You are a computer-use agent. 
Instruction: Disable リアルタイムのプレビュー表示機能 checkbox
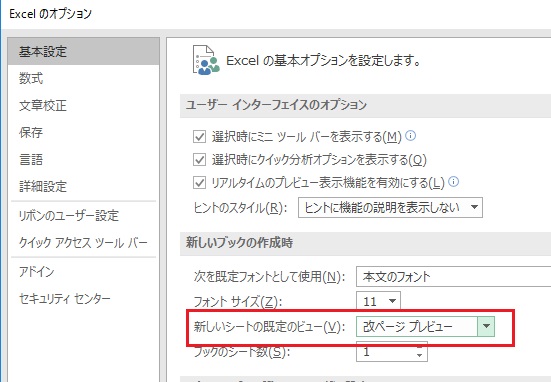pyautogui.click(x=199, y=183)
